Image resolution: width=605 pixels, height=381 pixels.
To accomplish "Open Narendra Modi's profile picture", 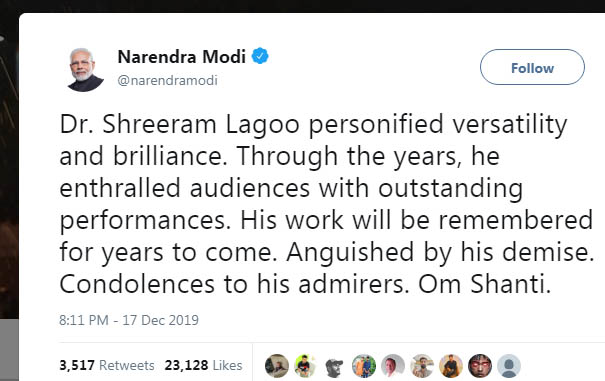I will tap(85, 69).
